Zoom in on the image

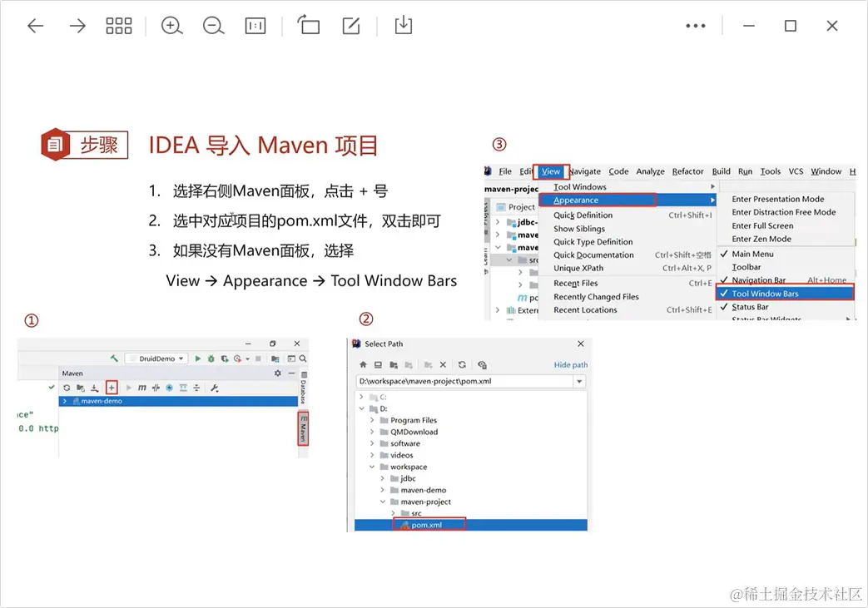pos(171,26)
